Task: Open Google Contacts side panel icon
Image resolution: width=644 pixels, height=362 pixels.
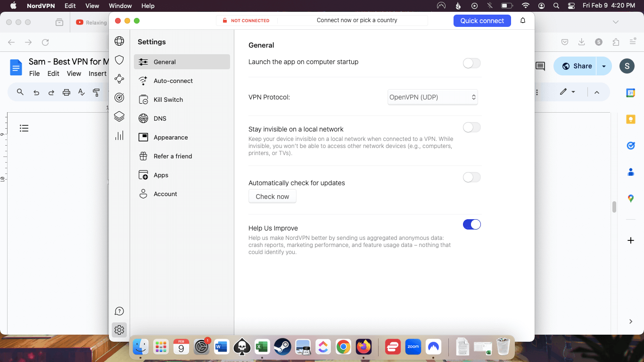Action: pyautogui.click(x=631, y=172)
